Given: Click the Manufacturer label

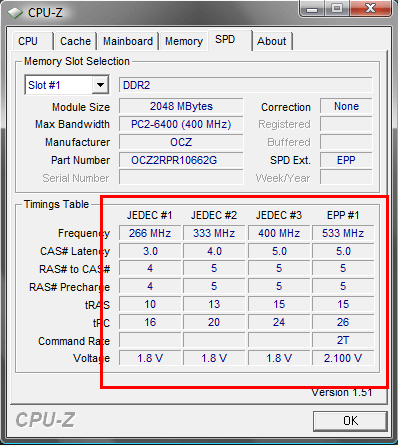Looking at the screenshot, I should (78, 142).
